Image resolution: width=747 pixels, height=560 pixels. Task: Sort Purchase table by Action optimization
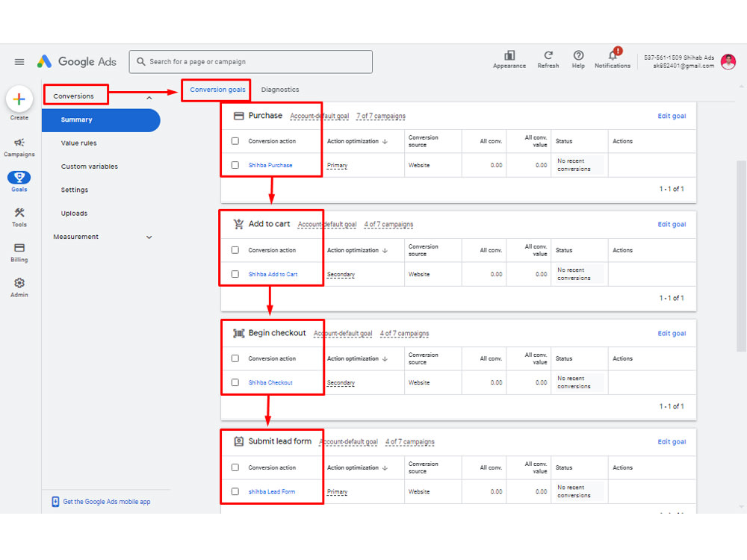click(357, 141)
